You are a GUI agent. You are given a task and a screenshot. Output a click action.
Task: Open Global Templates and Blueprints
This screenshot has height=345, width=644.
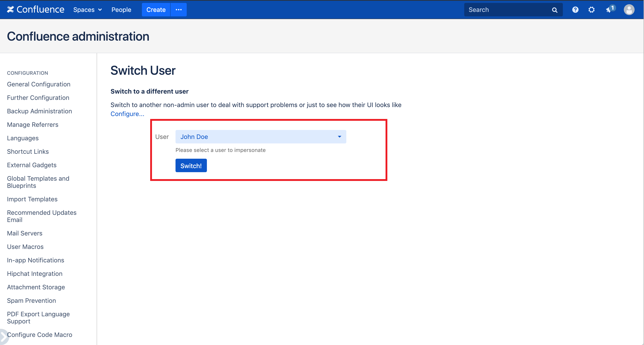(38, 182)
